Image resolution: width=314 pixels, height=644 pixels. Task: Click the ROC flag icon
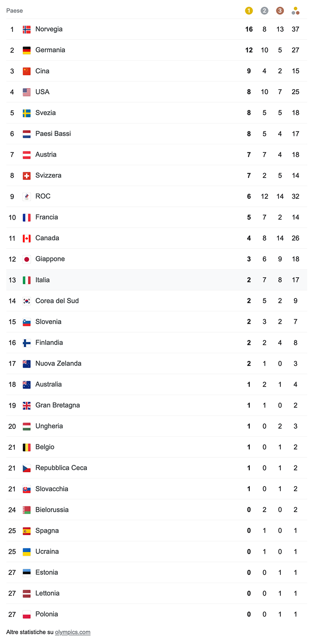(27, 196)
